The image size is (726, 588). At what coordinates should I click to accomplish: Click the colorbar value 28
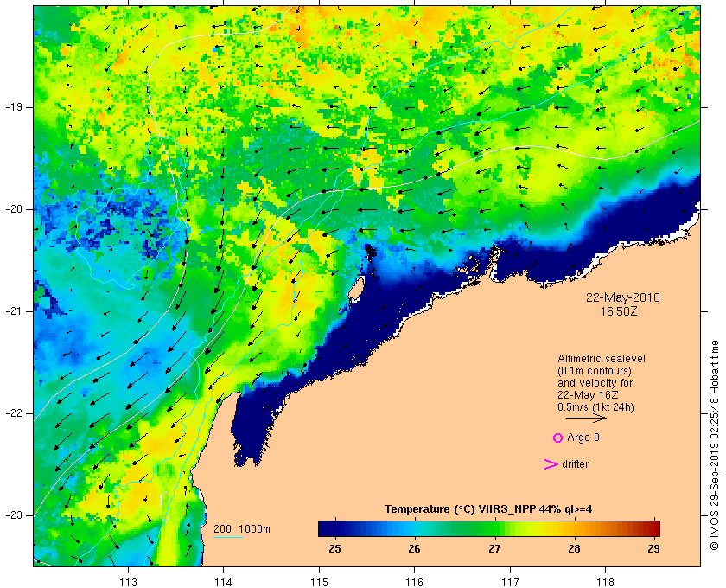coord(574,549)
